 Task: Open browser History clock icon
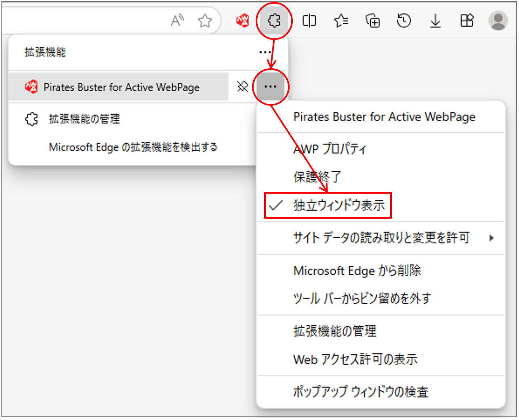point(404,20)
